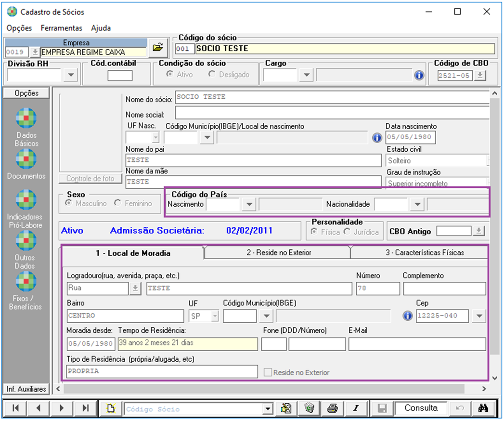The image size is (504, 421).
Task: Select the Jurídica personality option
Action: pos(347,232)
